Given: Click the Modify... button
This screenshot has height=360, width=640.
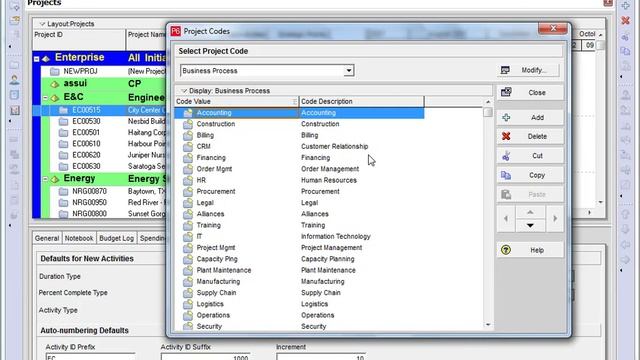Looking at the screenshot, I should [529, 70].
